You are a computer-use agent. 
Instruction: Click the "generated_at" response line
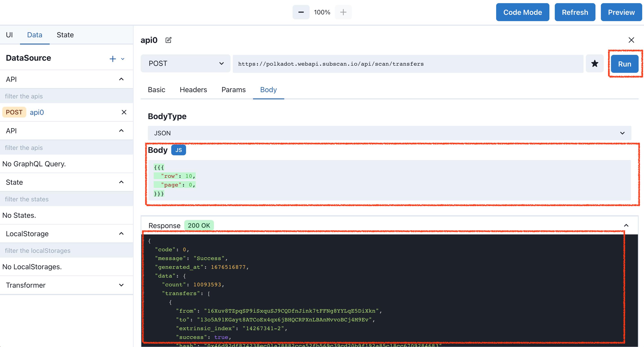(x=202, y=267)
